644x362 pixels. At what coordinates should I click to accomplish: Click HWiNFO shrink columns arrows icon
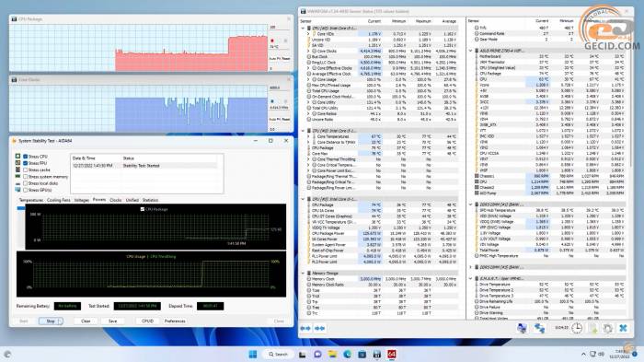[x=320, y=328]
